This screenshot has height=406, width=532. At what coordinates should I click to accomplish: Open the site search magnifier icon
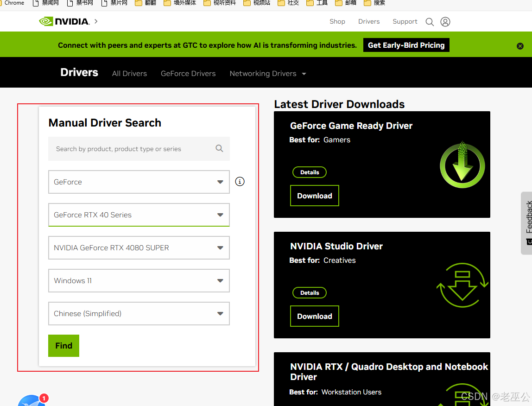[430, 22]
